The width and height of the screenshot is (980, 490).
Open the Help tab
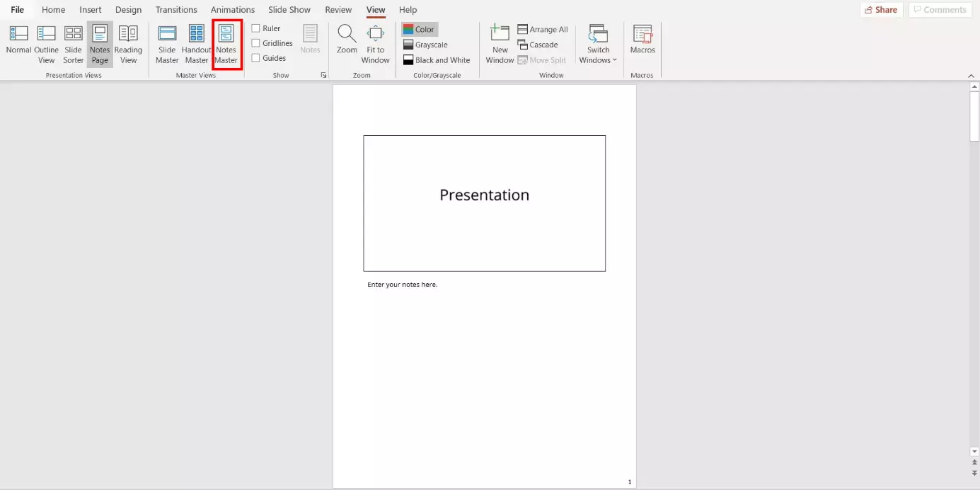click(x=408, y=10)
